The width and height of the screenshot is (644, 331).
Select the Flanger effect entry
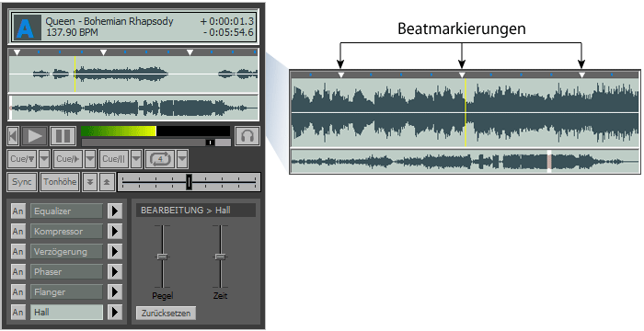[66, 292]
